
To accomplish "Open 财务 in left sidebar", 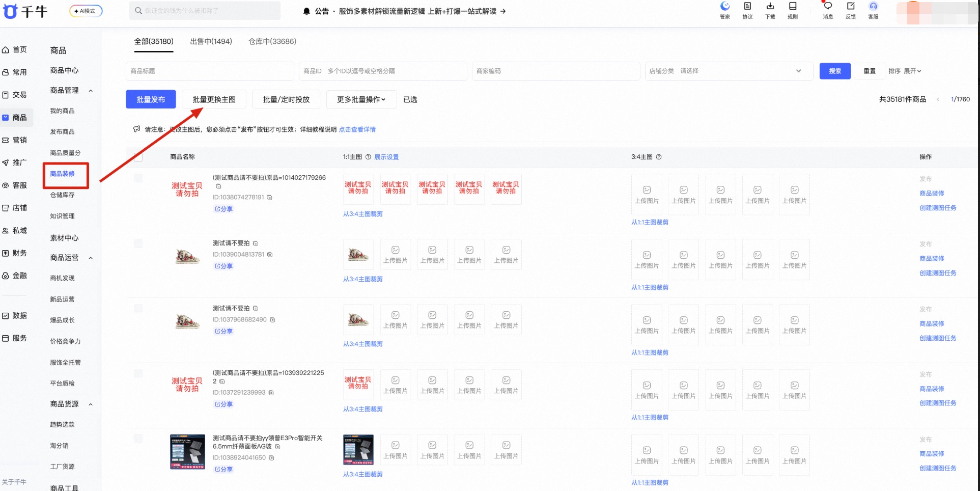I will click(15, 253).
